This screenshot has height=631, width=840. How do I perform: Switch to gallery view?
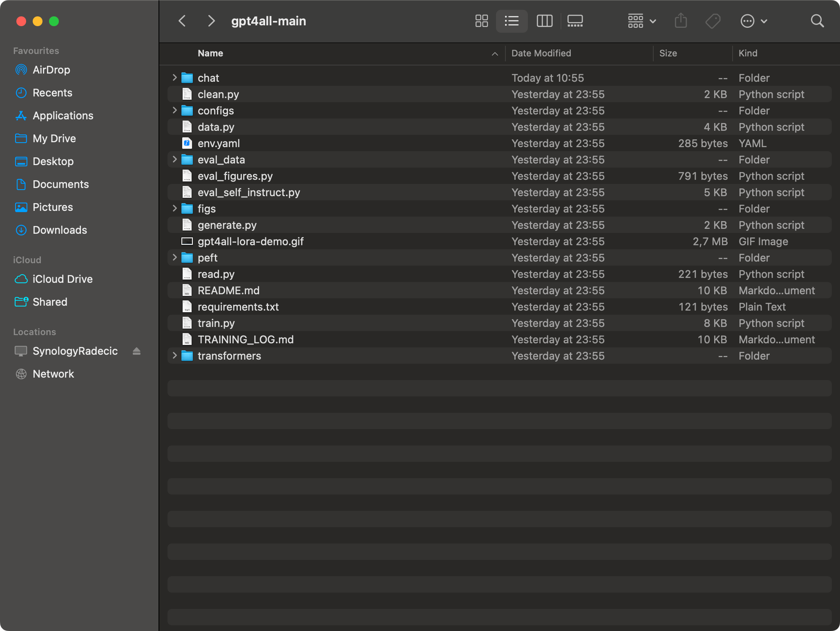[575, 21]
